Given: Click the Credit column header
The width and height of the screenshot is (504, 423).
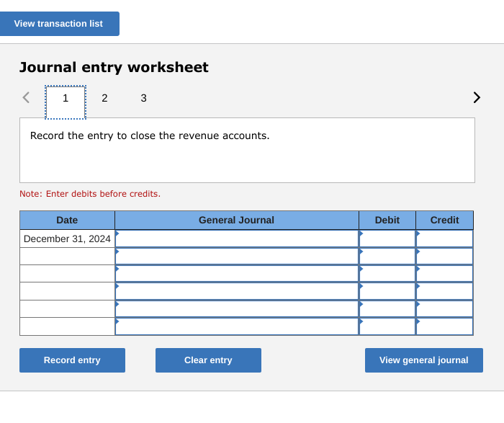Looking at the screenshot, I should click(x=444, y=220).
